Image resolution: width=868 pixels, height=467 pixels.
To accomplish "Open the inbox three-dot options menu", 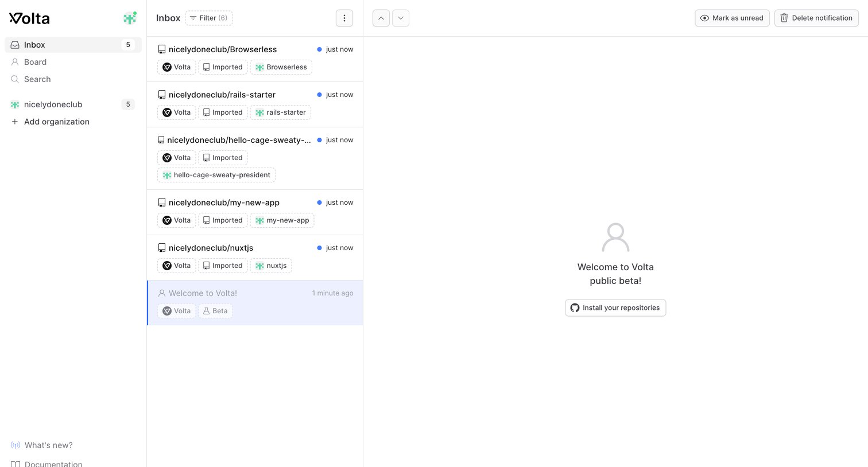I will (x=344, y=18).
